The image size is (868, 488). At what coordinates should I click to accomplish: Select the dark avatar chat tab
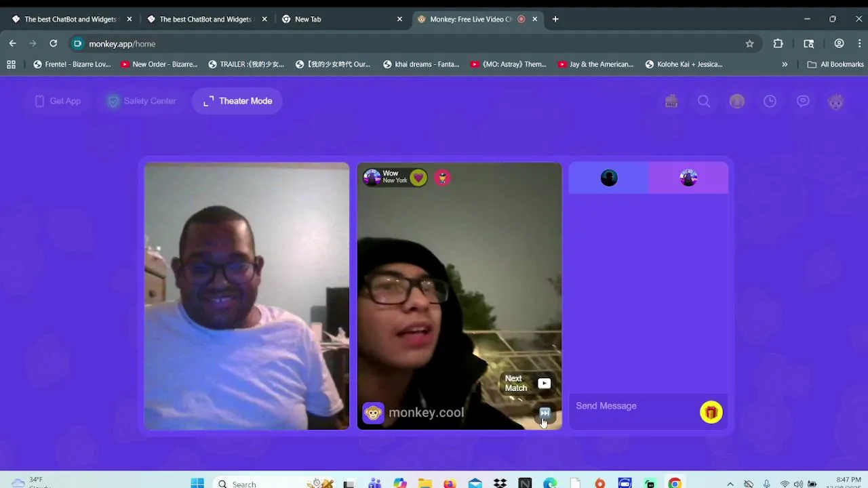tap(609, 178)
